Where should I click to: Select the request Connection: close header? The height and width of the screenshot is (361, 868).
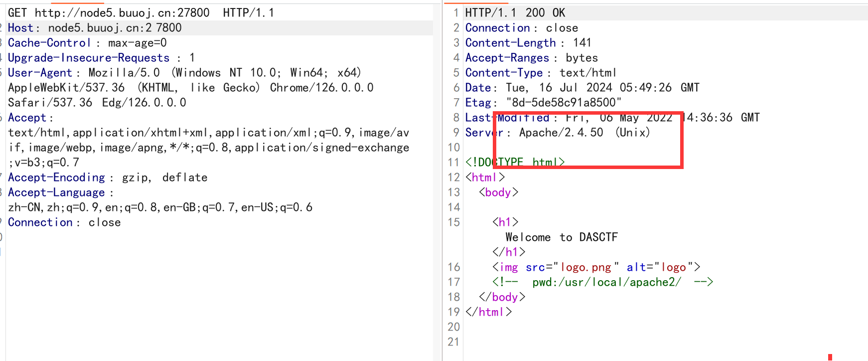[x=64, y=222]
